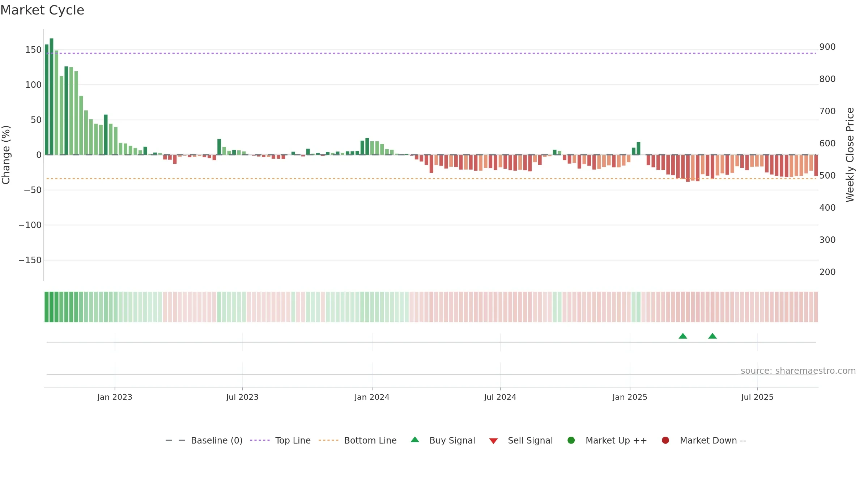The image size is (868, 488).
Task: Click the Jan 2023 axis label
Action: click(115, 397)
